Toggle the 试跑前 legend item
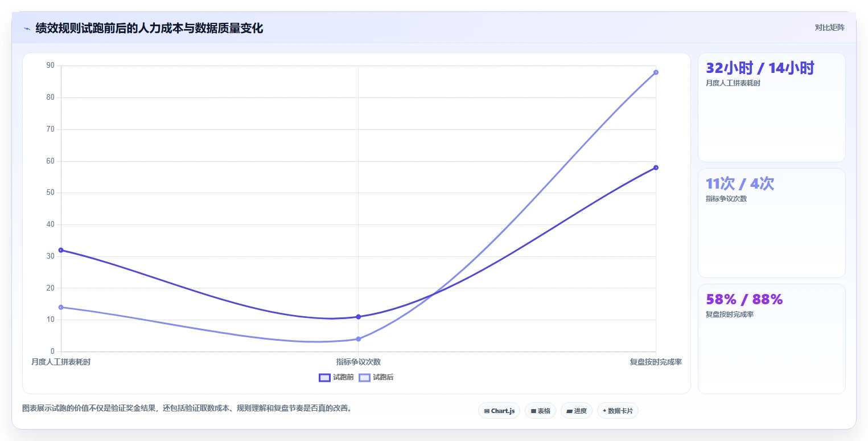 [x=336, y=377]
